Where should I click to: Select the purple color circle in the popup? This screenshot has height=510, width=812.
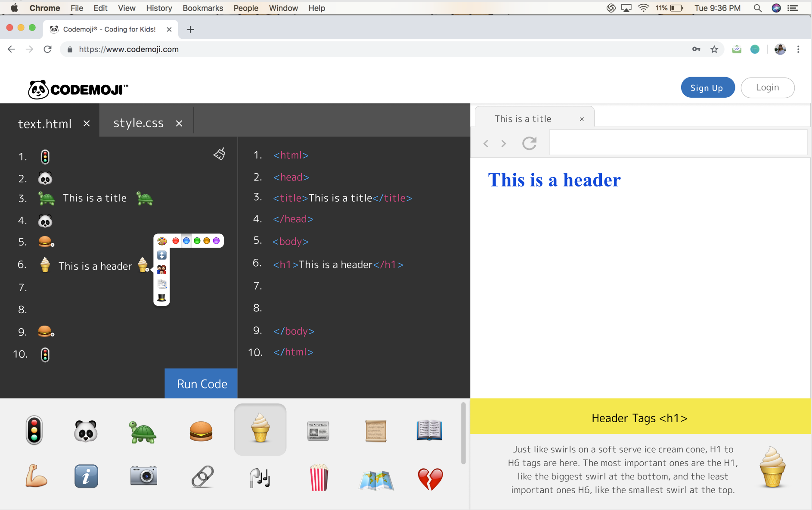click(217, 241)
